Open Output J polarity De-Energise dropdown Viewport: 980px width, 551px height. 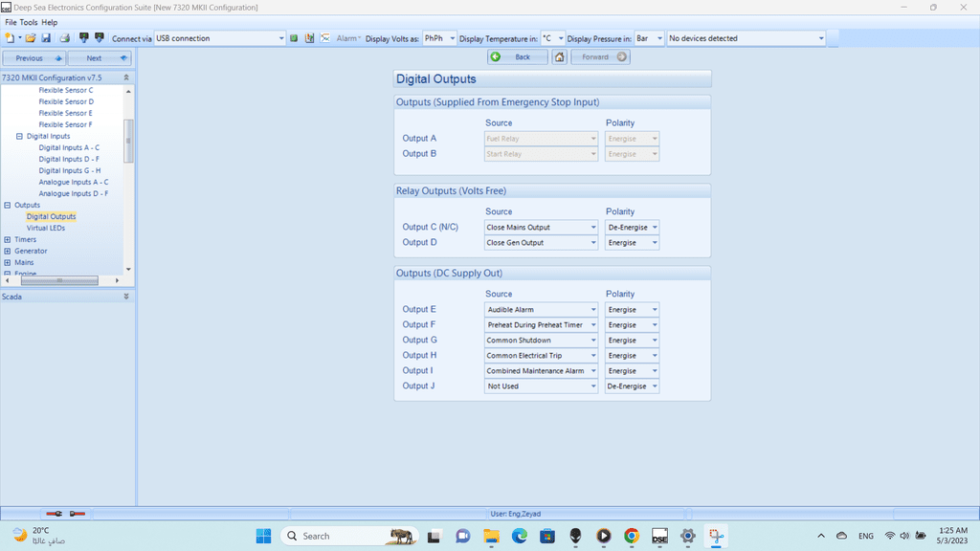click(x=632, y=386)
